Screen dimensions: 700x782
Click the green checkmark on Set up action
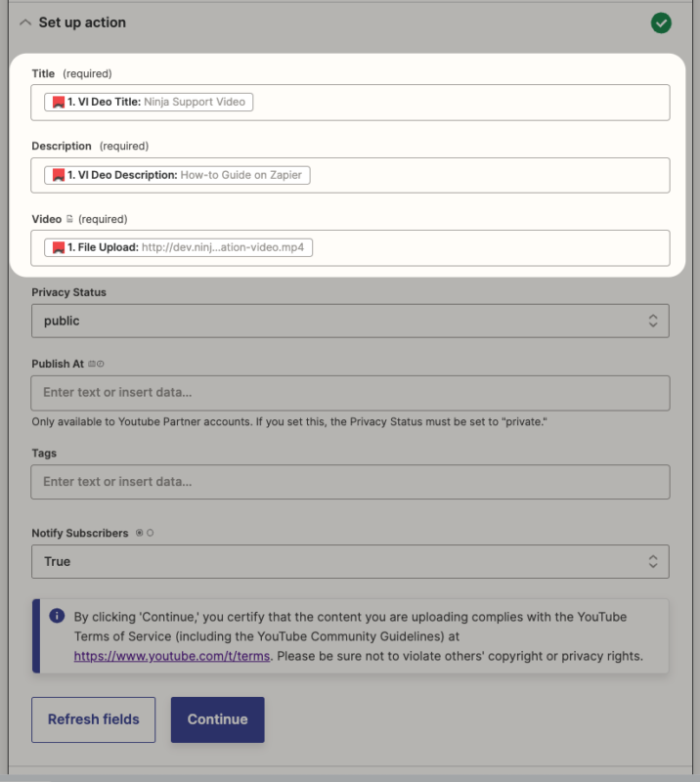pos(661,22)
